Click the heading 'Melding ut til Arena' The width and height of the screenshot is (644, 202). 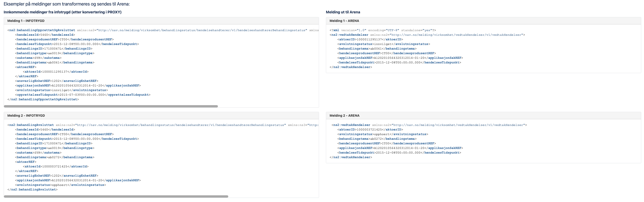(x=343, y=12)
